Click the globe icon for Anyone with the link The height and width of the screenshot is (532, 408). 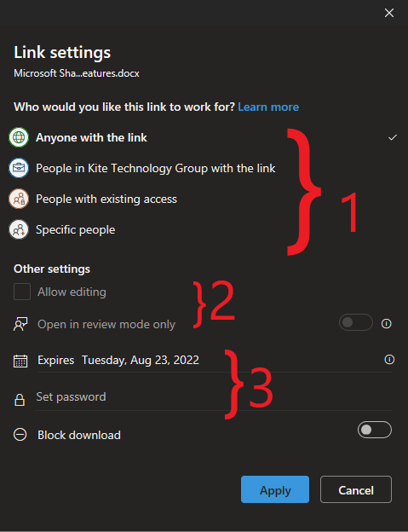point(19,137)
